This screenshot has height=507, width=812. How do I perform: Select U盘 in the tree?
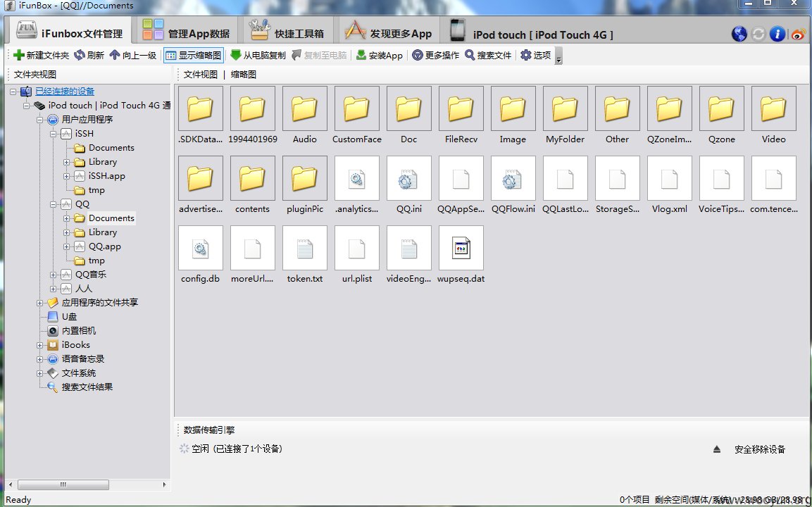(69, 316)
